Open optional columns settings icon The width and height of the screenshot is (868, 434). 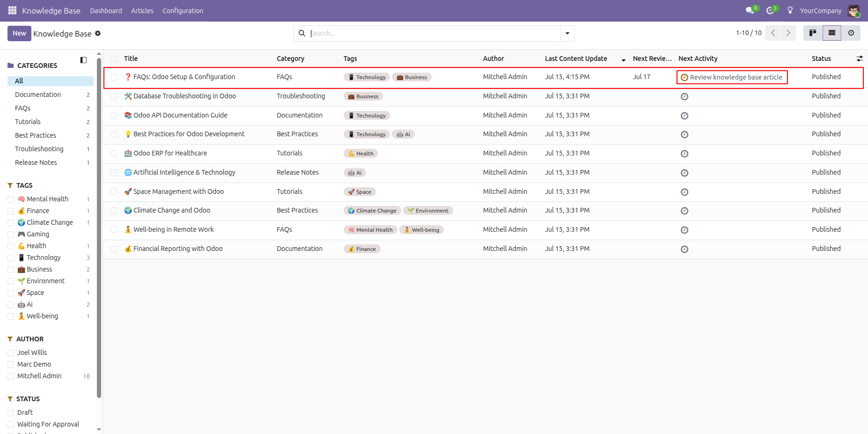[860, 59]
